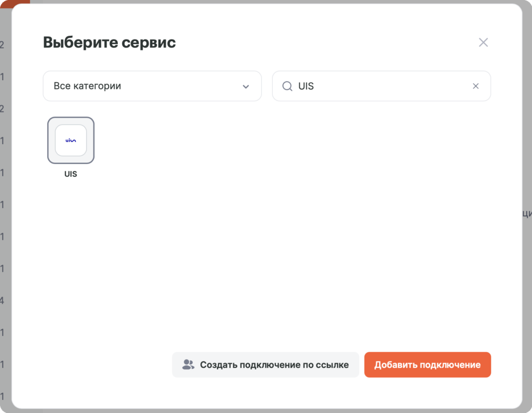This screenshot has height=413, width=532.
Task: Click Создать подключение по ссылке
Action: 265,365
